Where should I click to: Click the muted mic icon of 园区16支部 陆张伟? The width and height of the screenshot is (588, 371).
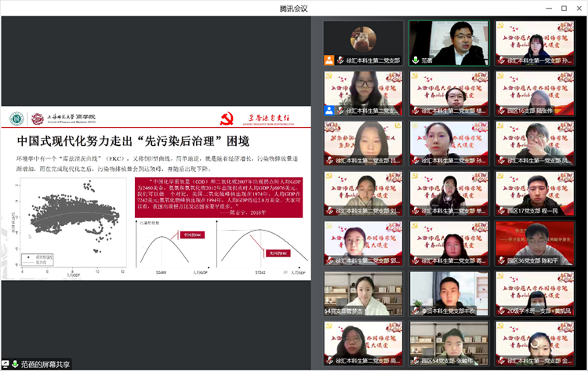coord(502,111)
